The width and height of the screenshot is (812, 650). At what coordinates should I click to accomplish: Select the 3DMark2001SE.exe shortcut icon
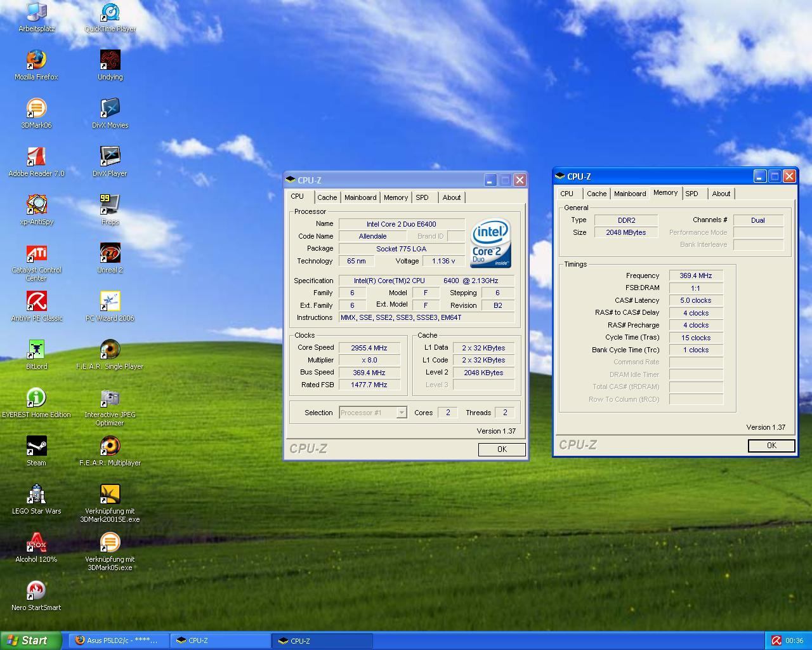(110, 494)
